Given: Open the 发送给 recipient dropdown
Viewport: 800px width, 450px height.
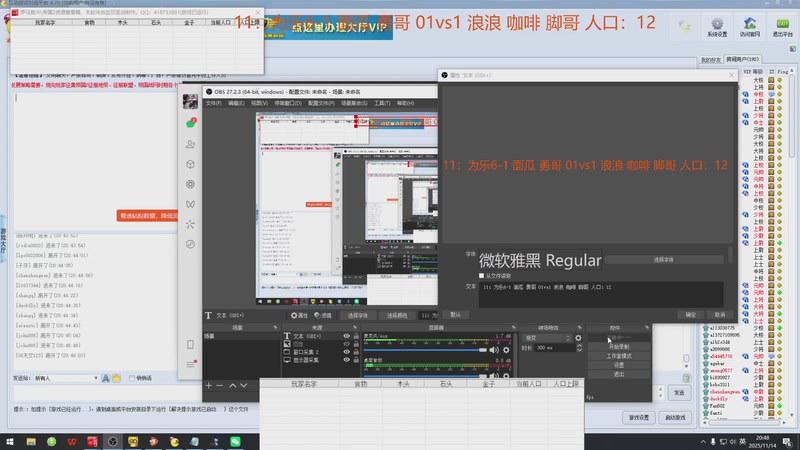Looking at the screenshot, I should [66, 379].
